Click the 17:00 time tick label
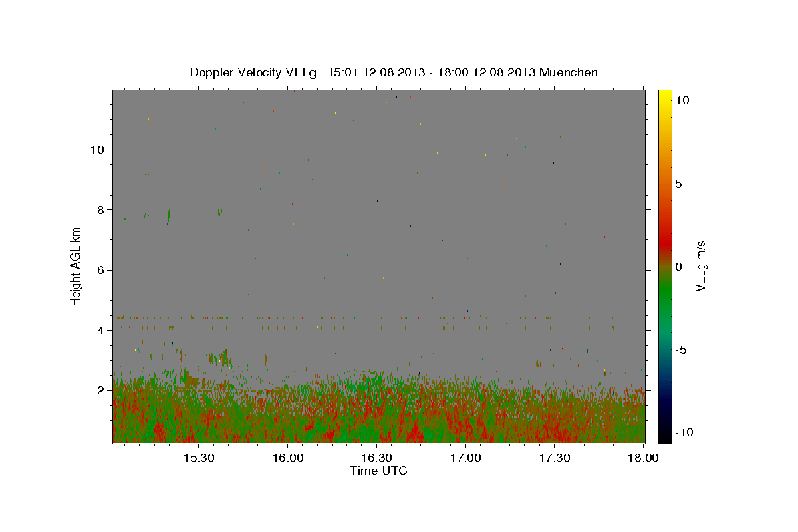The height and width of the screenshot is (532, 798). pyautogui.click(x=465, y=458)
